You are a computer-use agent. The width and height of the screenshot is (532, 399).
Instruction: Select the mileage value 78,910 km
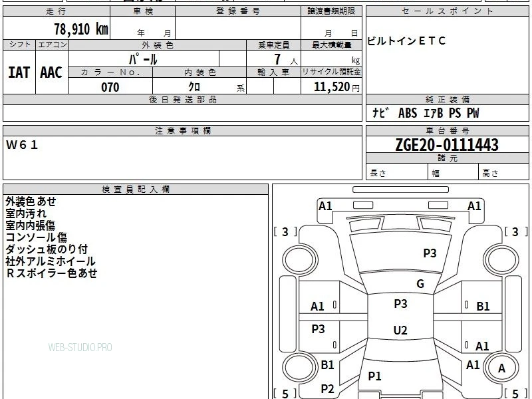(x=80, y=29)
